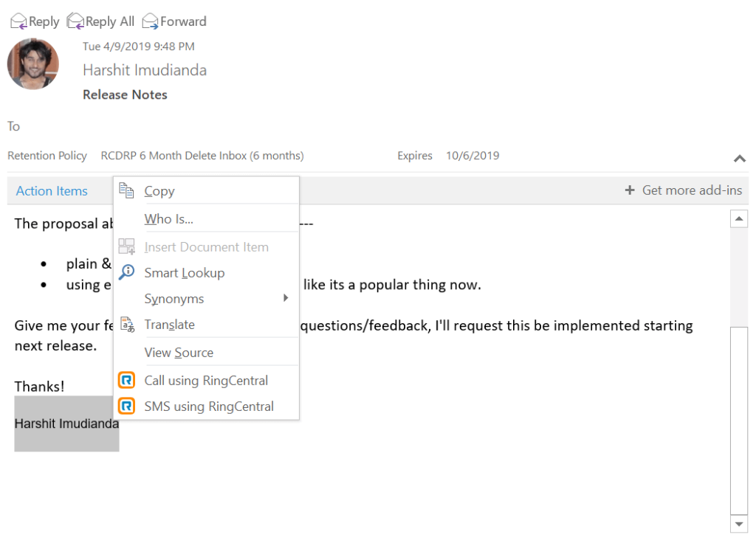The image size is (756, 543).
Task: Click sender name Harshit Imudianda in header
Action: pos(145,70)
